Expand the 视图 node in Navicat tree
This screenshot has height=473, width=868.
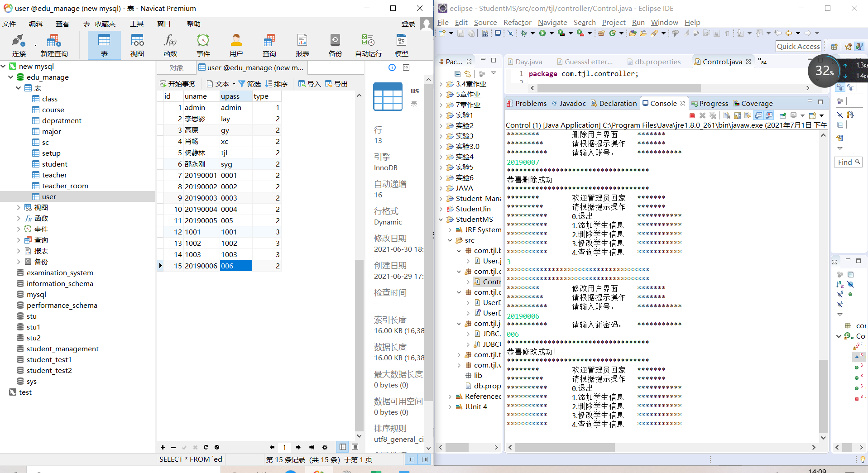[18, 207]
